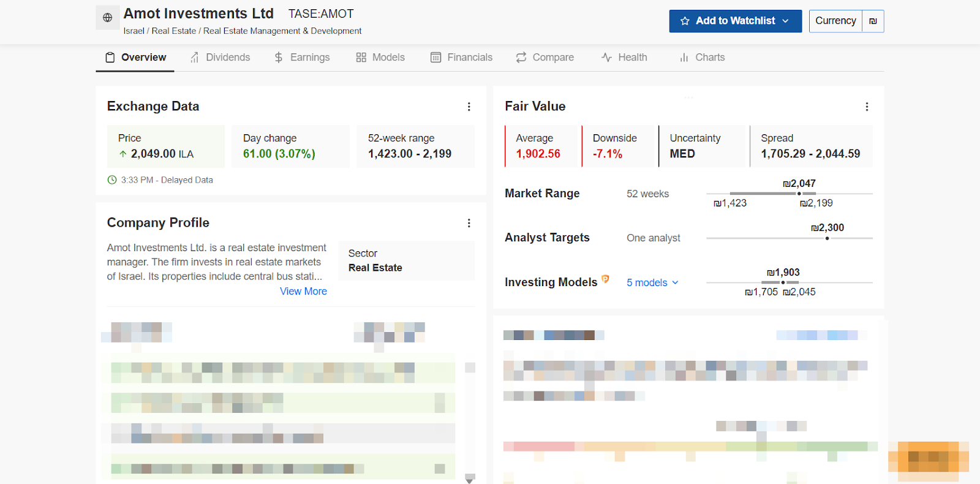980x484 pixels.
Task: Click the clock icon beside Delayed Data
Action: pos(112,180)
